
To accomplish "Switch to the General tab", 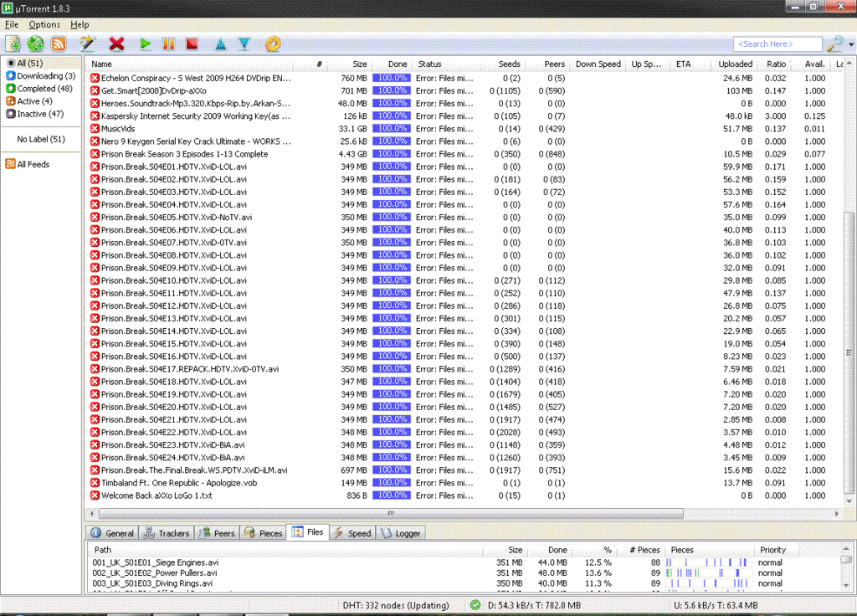I will click(113, 533).
